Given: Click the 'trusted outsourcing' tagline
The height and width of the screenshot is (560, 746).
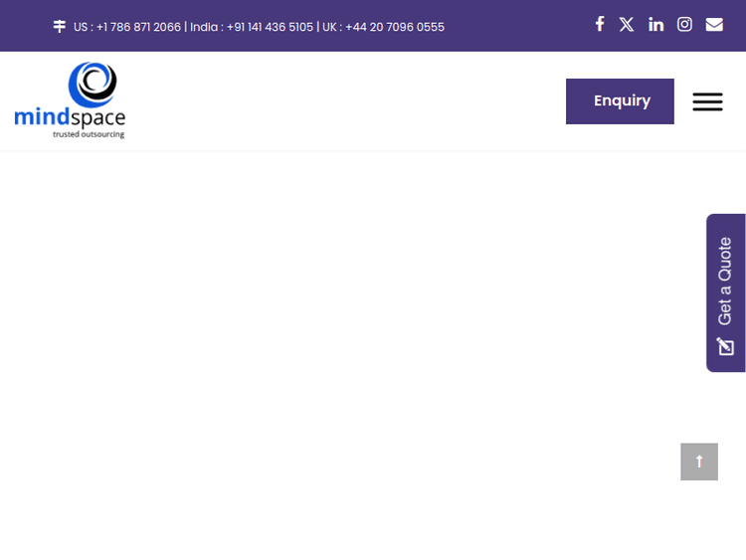Looking at the screenshot, I should (89, 134).
